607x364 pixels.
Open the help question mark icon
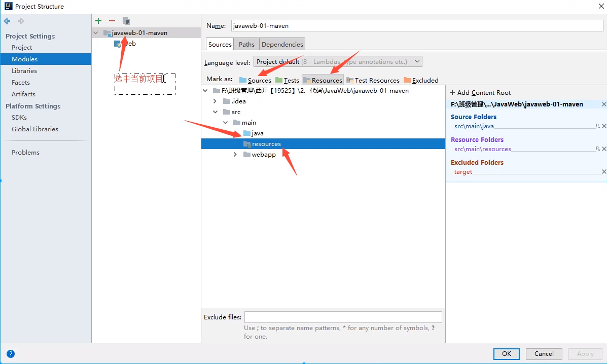click(11, 354)
